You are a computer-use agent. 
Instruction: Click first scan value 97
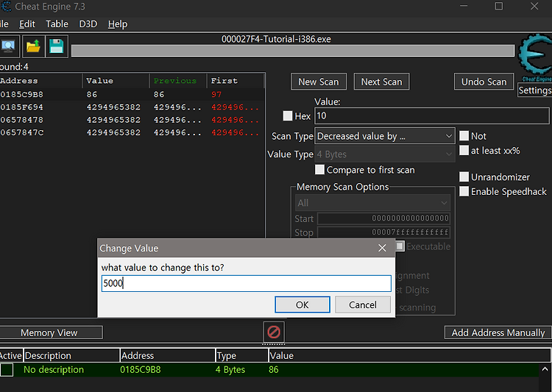[216, 94]
